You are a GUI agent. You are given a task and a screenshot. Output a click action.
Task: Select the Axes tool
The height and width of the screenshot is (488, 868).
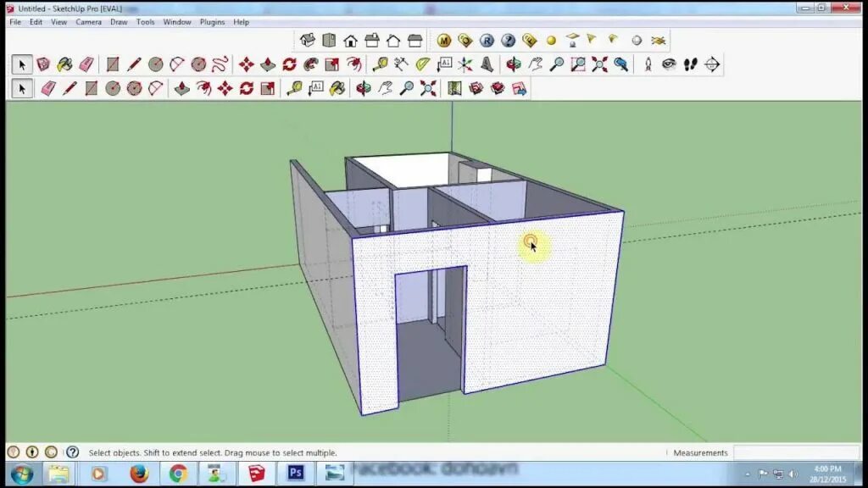click(465, 64)
